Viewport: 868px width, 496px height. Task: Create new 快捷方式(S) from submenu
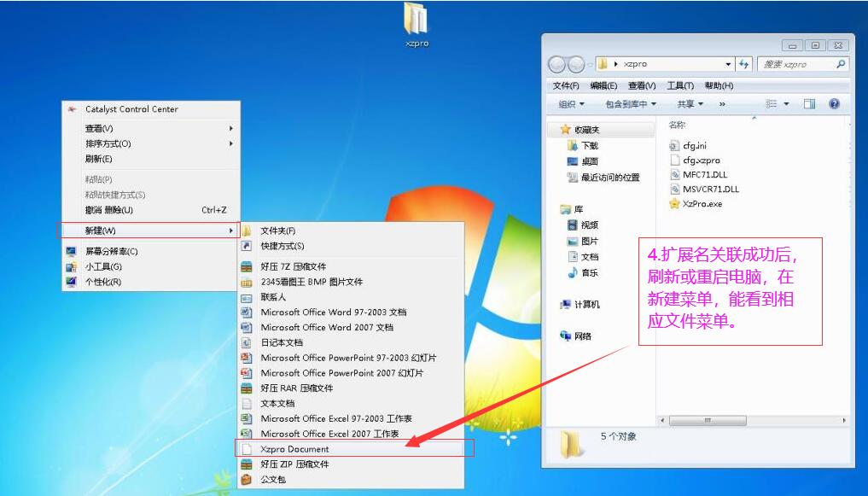coord(351,246)
